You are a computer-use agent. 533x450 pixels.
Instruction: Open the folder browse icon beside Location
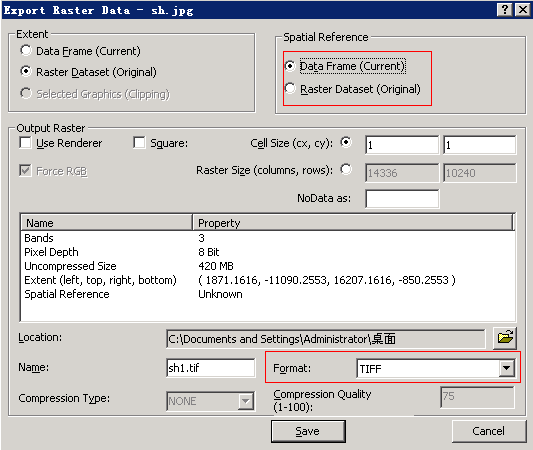[x=505, y=338]
